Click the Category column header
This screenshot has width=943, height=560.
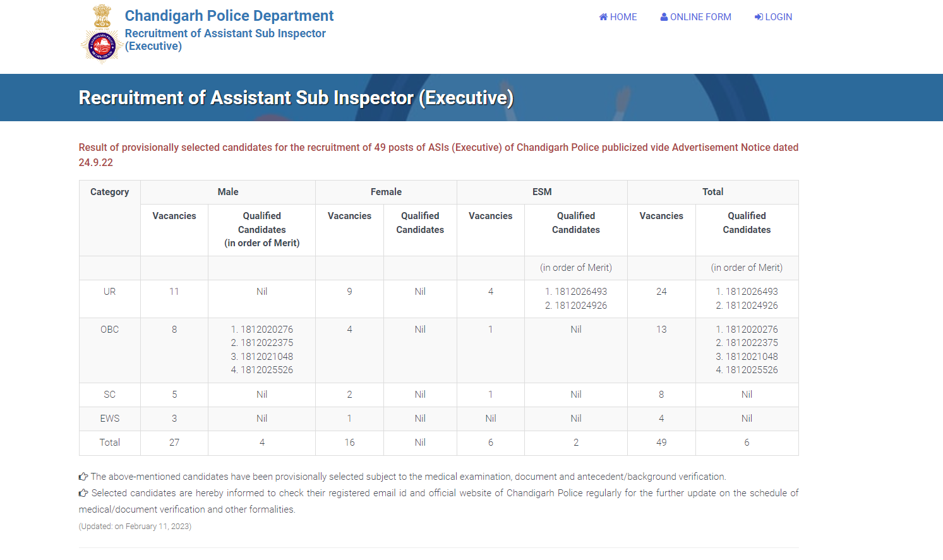tap(109, 192)
